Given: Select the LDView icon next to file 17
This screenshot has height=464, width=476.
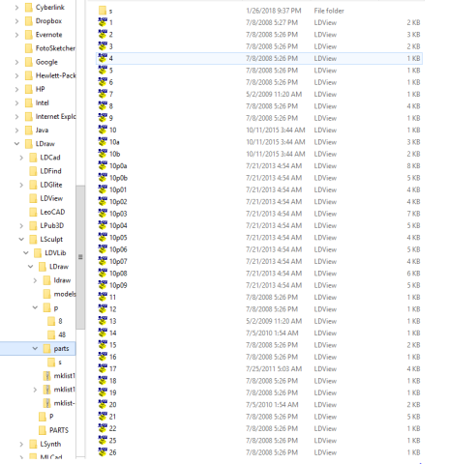Looking at the screenshot, I should tap(103, 368).
